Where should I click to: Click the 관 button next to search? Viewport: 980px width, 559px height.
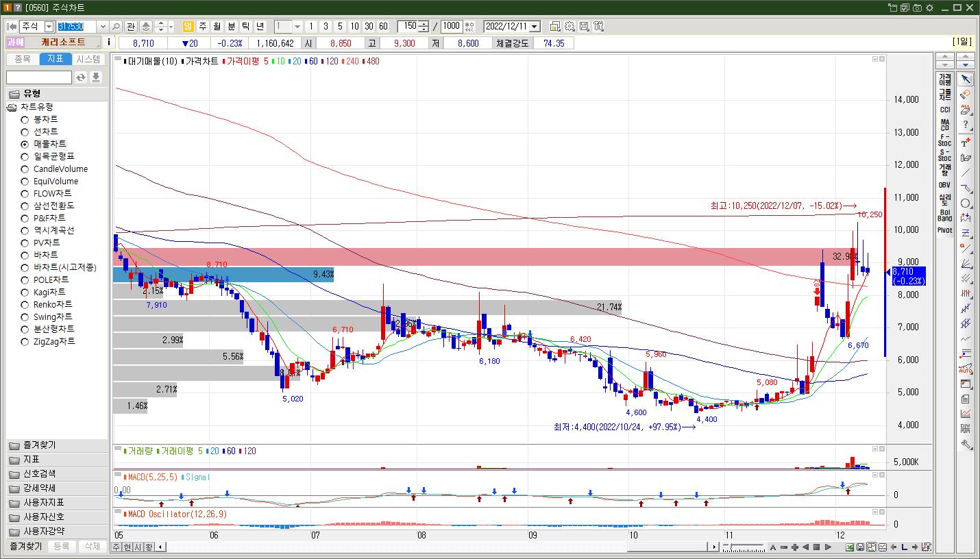[x=131, y=26]
